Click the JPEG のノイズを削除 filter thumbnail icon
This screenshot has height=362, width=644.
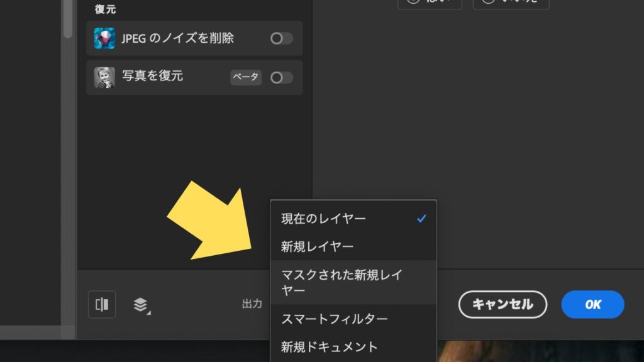coord(104,38)
